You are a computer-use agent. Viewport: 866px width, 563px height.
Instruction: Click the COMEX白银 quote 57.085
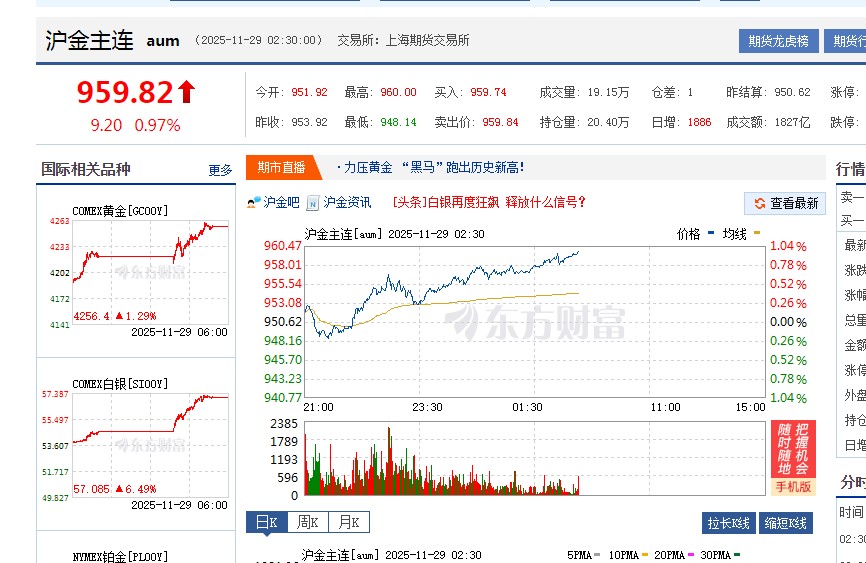tap(92, 489)
